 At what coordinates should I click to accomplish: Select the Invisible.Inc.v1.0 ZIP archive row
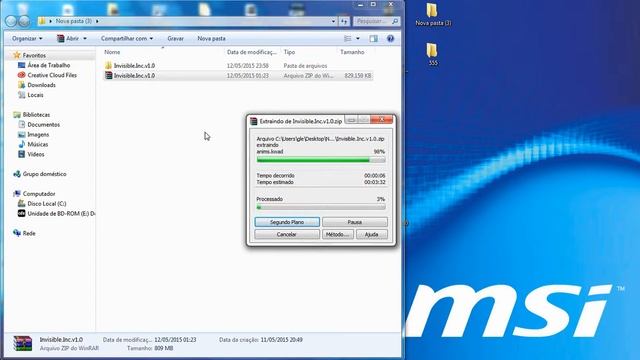click(238, 76)
